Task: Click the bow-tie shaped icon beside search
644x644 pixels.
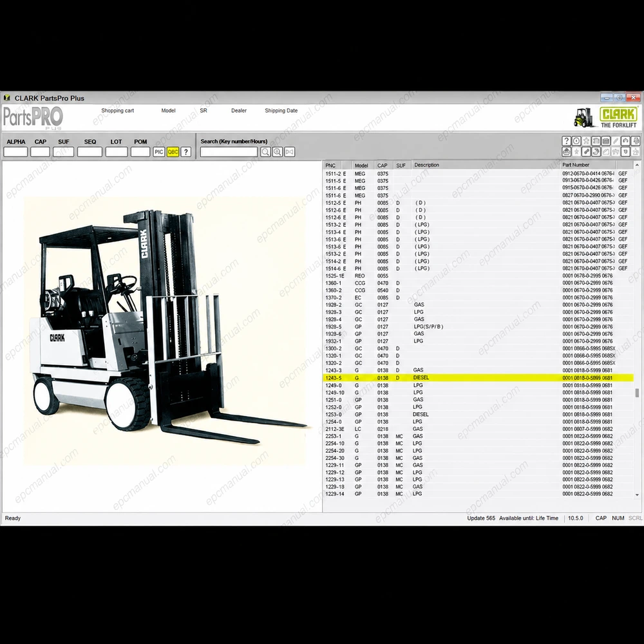Action: point(290,152)
